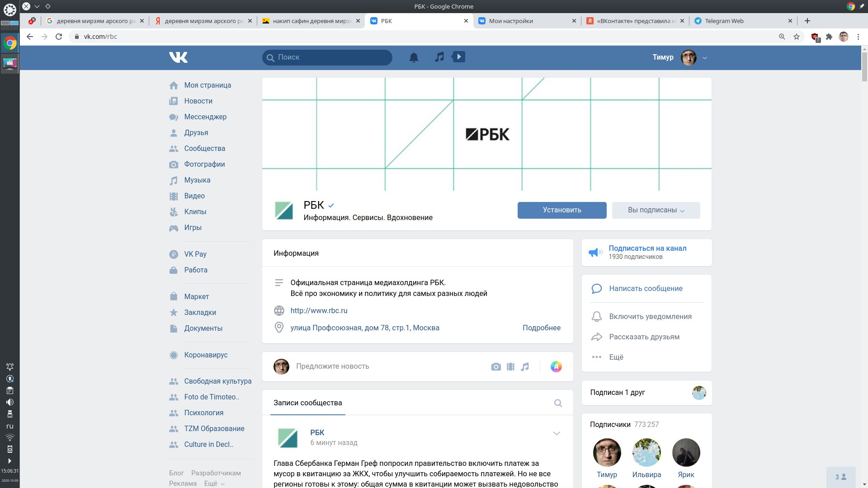868x488 pixels.
Task: Open Моя страница in the sidebar
Action: [208, 85]
